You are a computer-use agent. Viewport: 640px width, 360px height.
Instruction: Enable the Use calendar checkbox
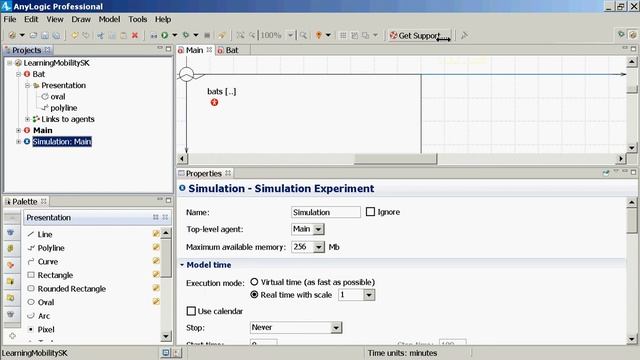[x=191, y=311]
